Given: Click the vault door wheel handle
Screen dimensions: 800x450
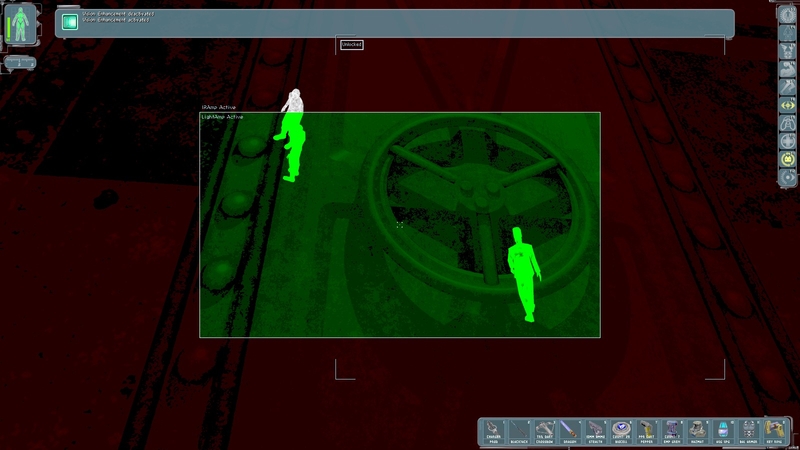Looking at the screenshot, I should tap(480, 203).
